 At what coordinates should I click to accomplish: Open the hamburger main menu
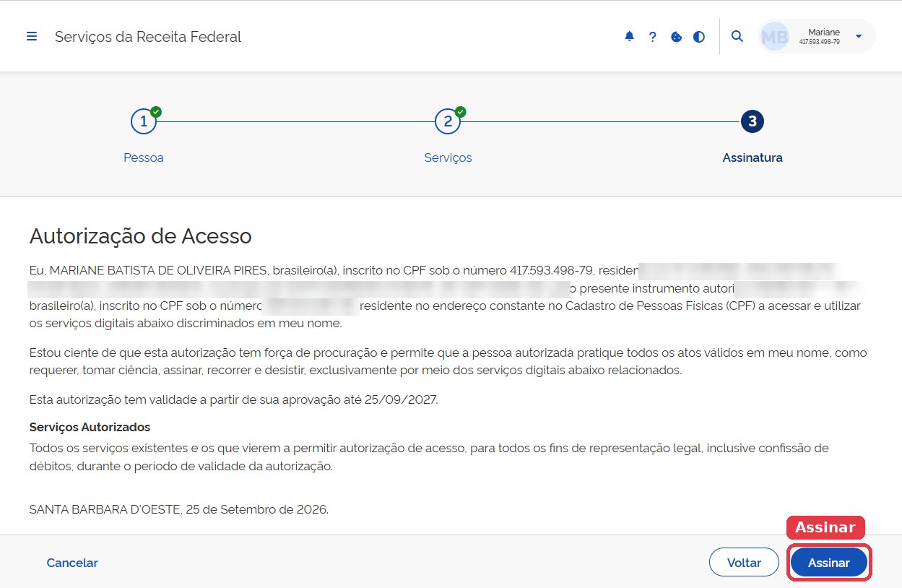click(32, 36)
